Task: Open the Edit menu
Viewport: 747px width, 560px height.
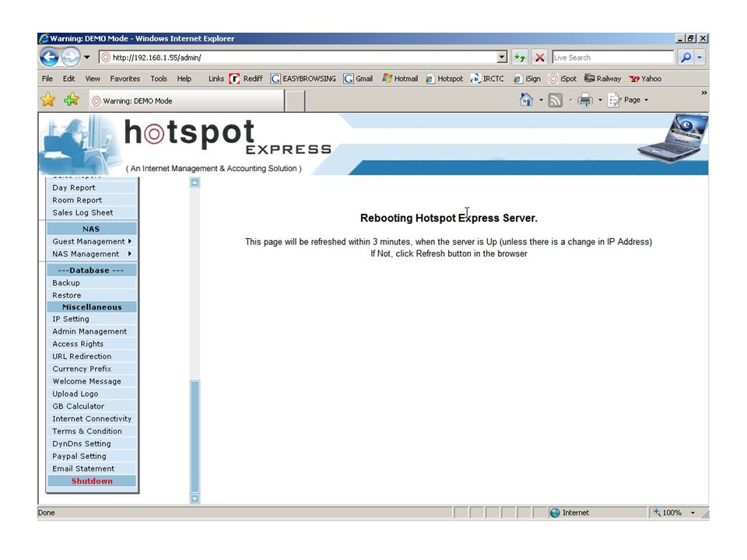Action: click(68, 79)
